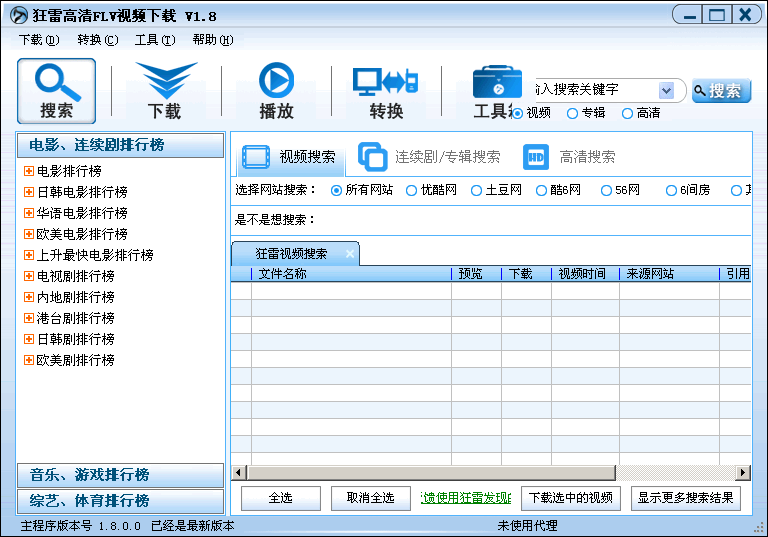Open the 下载(D) menu
Viewport: 768px width, 537px height.
(x=39, y=40)
